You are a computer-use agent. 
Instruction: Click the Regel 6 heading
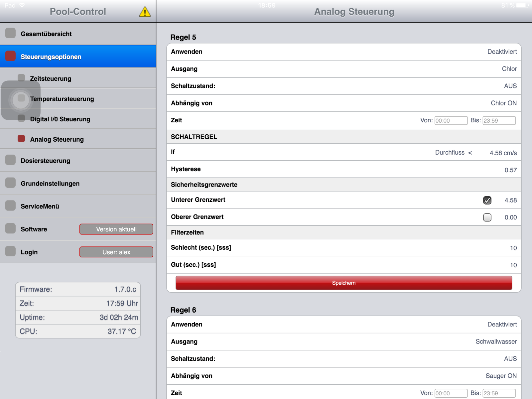coord(183,310)
